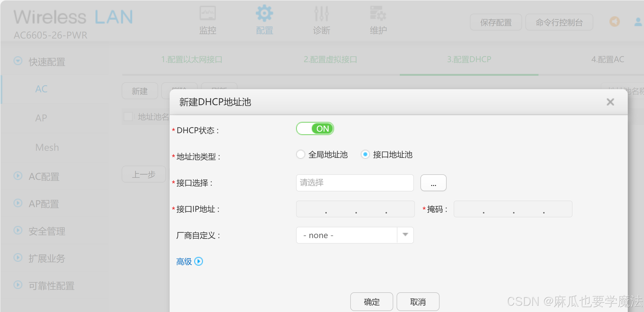644x312 pixels.
Task: Click the 高级 advanced arrow icon
Action: 199,261
